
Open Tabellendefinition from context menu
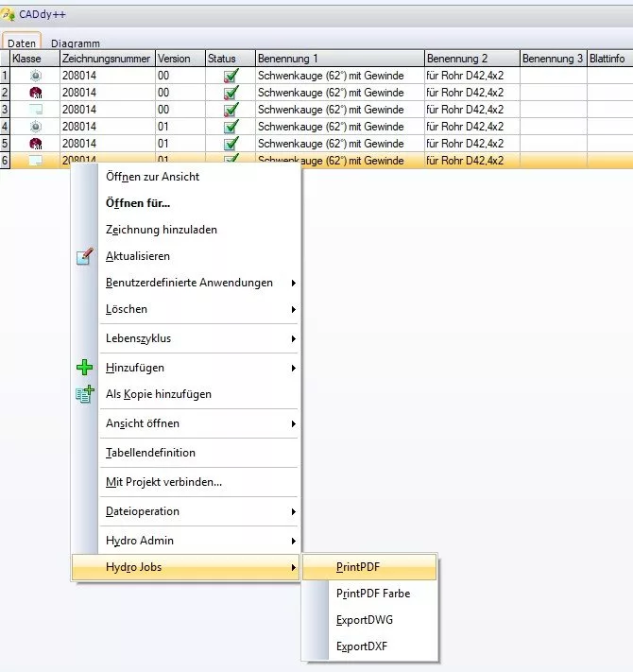pos(150,453)
